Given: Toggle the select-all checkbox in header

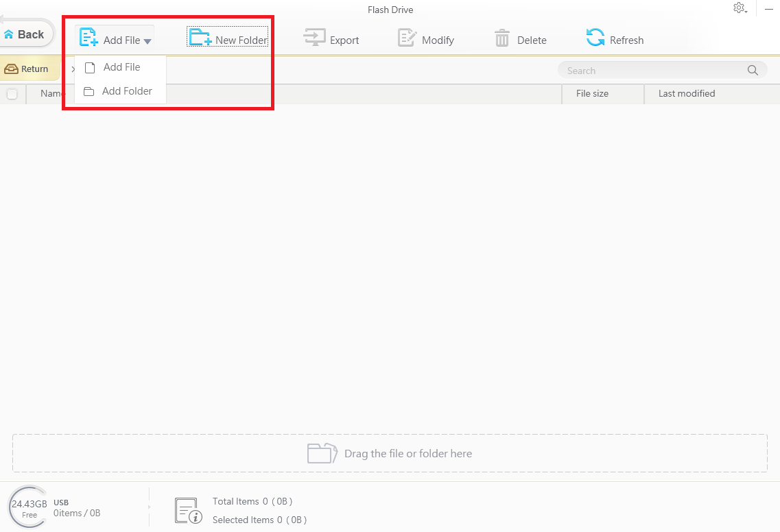Looking at the screenshot, I should 12,94.
